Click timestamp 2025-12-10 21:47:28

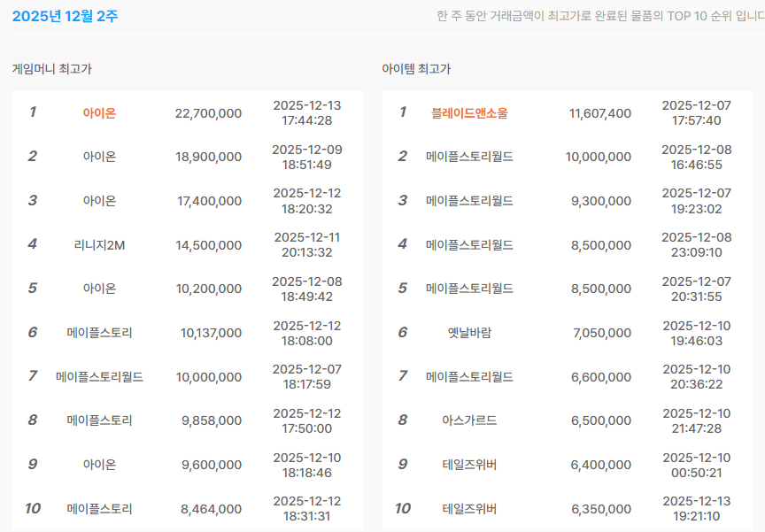(696, 420)
